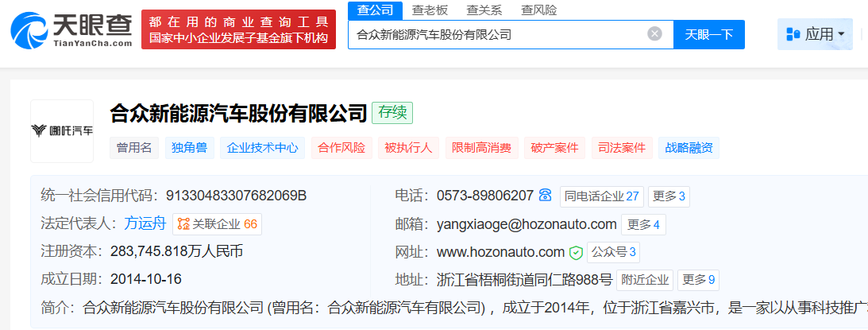Screen dimensions: 868x330
Task: Open legal representative 方运舟 link
Action: pos(145,224)
